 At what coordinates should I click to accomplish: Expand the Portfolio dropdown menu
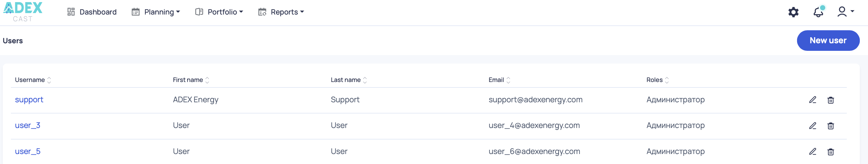click(219, 12)
